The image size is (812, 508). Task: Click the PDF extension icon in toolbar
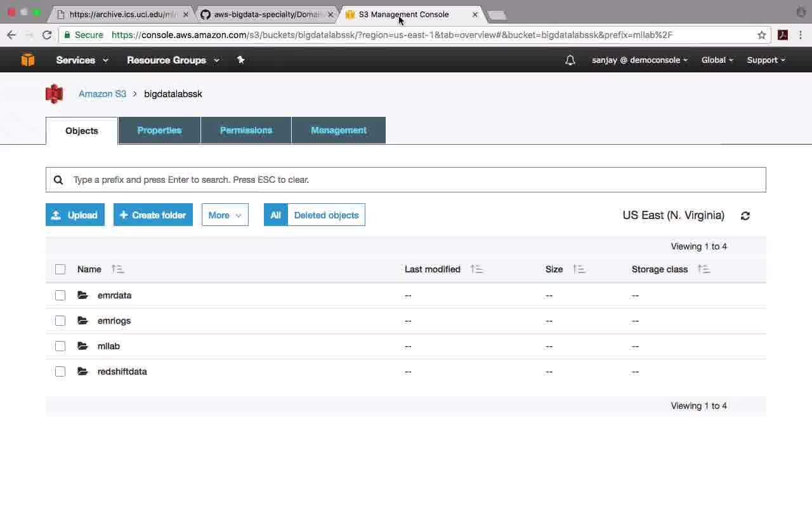point(783,35)
